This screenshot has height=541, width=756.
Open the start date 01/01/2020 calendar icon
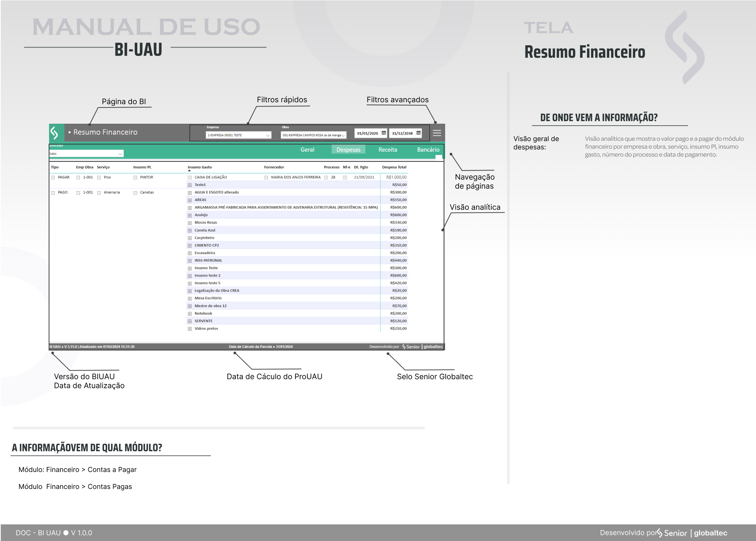(x=384, y=133)
